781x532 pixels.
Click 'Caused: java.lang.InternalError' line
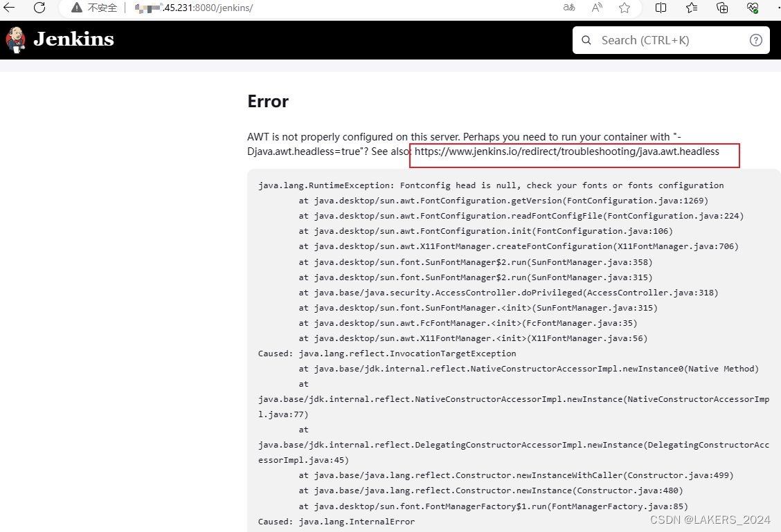pos(336,522)
